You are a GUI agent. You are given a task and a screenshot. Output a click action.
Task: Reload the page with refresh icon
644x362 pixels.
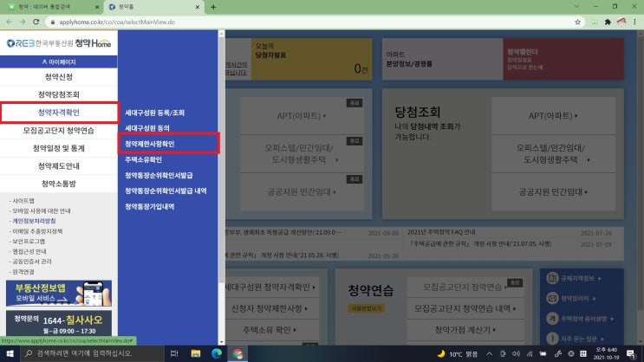coord(36,22)
